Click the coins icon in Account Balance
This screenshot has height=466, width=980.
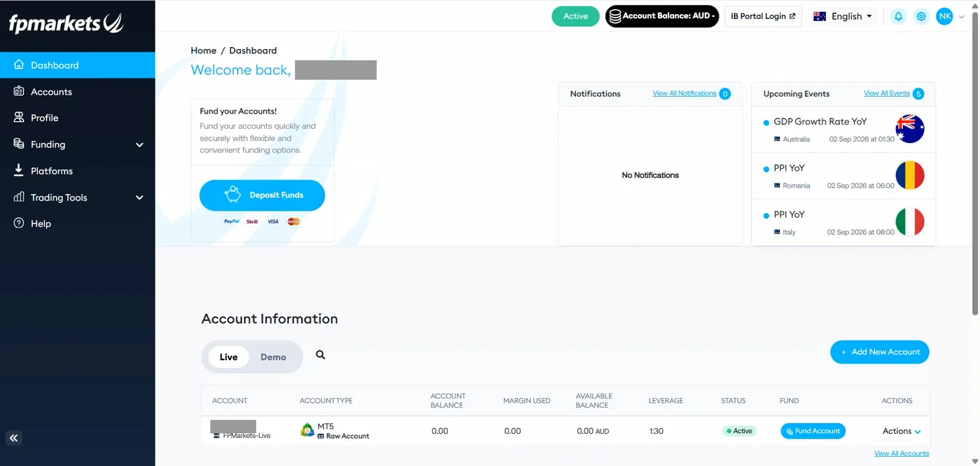[x=615, y=16]
